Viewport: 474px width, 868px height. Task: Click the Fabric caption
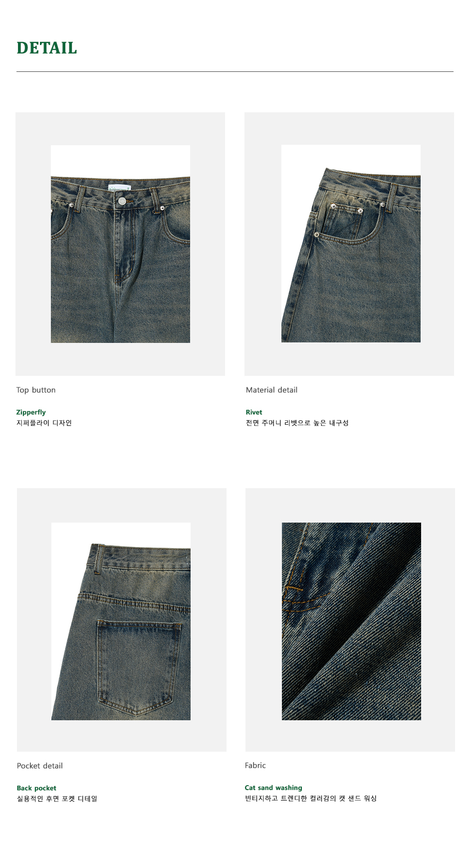(x=255, y=765)
